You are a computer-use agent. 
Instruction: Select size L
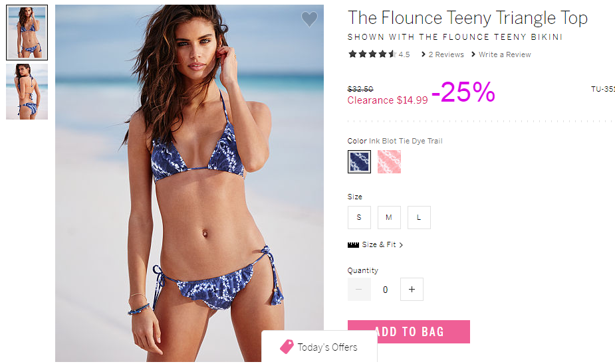pos(419,217)
